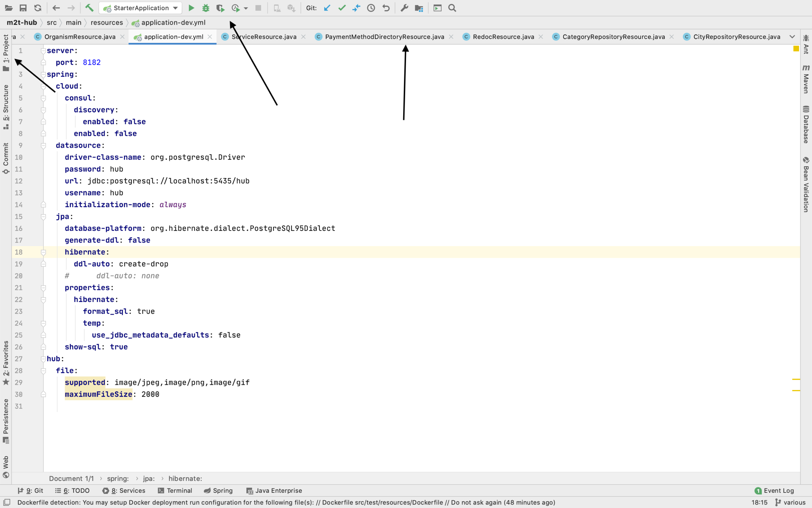Toggle the Persistence tool window
The height and width of the screenshot is (508, 812).
[x=6, y=421]
